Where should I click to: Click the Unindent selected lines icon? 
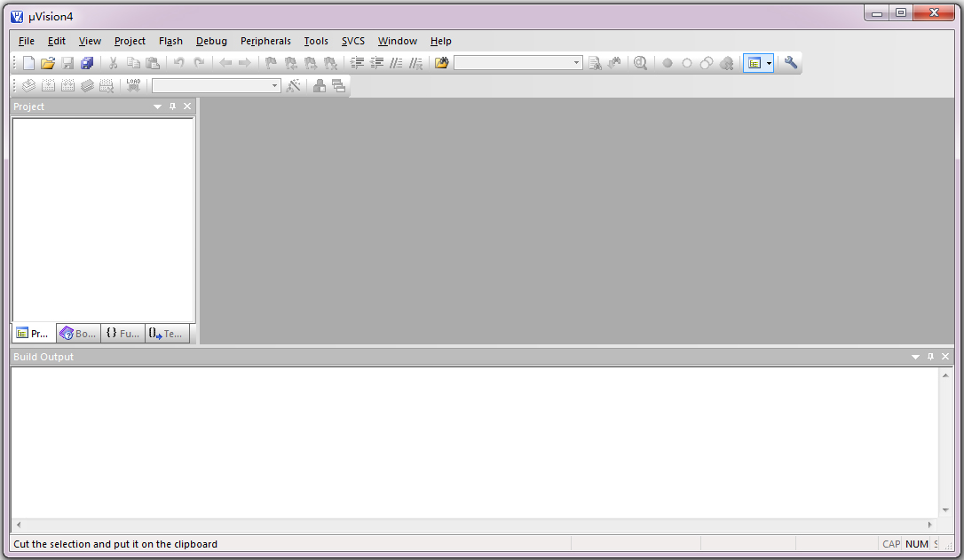coord(376,63)
